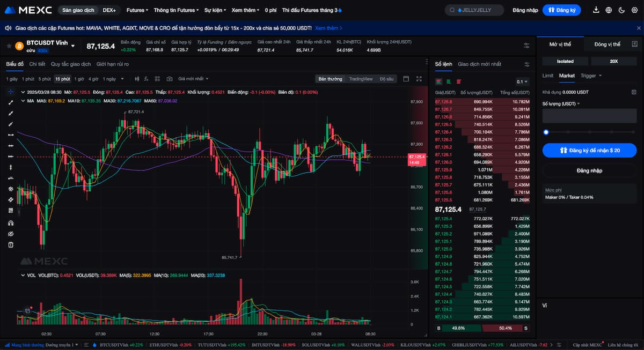Switch chart mode to TradingView
The image size is (644, 350).
coord(360,79)
